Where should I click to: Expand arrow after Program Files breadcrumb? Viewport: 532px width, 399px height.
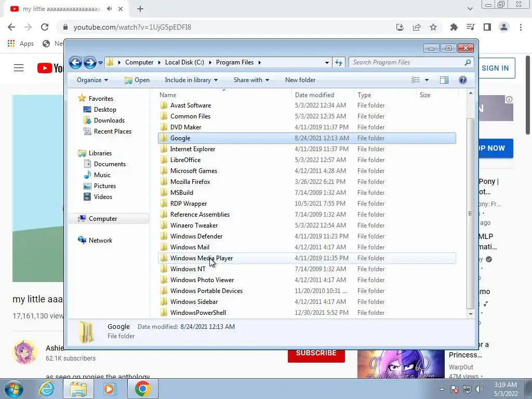point(260,62)
